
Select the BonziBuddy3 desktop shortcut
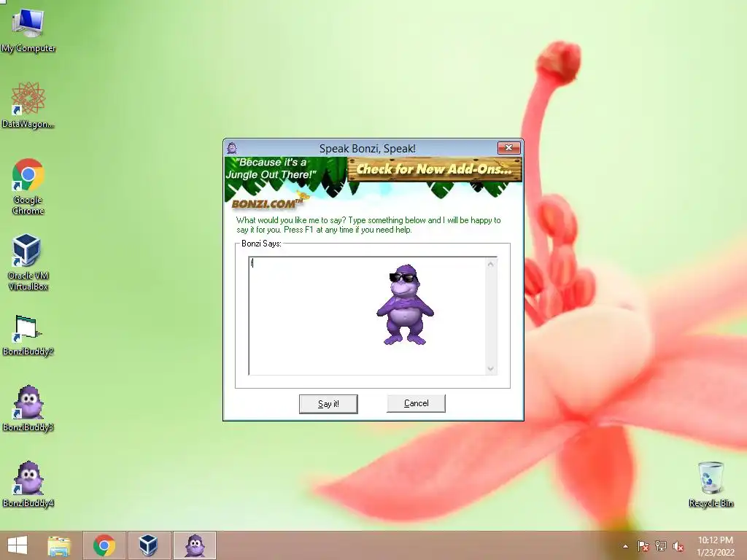click(x=28, y=408)
